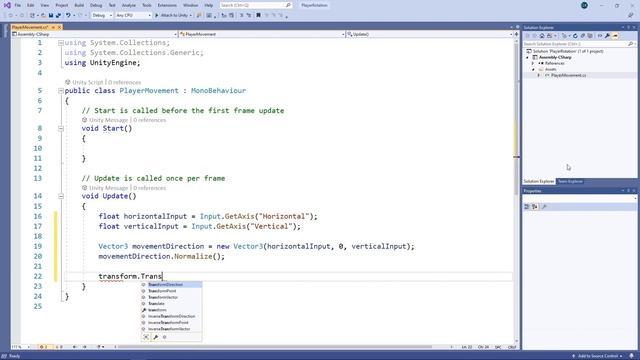Open the File menu
This screenshot has height=360, width=640.
tap(18, 5)
